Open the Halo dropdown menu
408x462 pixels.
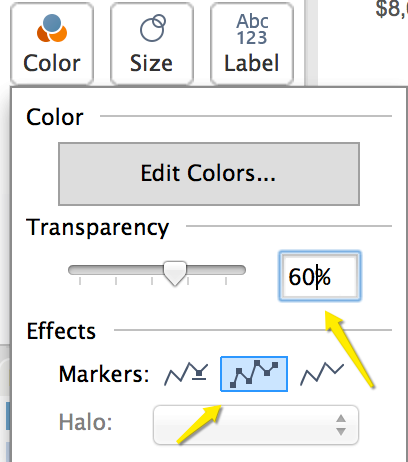[256, 425]
